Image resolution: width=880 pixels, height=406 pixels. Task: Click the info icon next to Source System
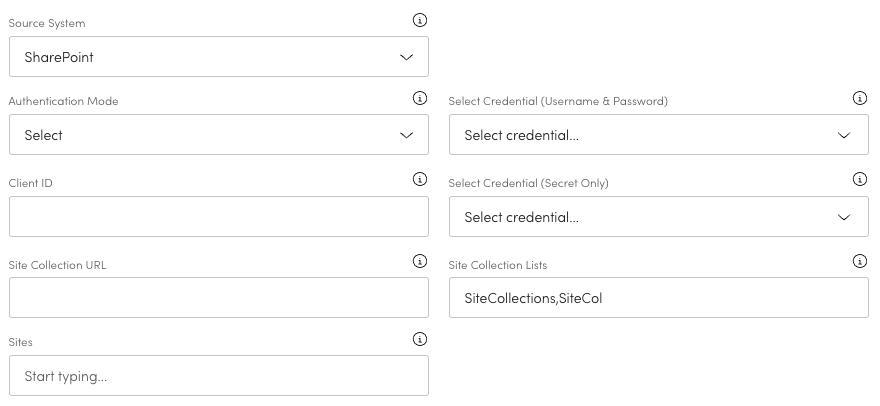[420, 20]
